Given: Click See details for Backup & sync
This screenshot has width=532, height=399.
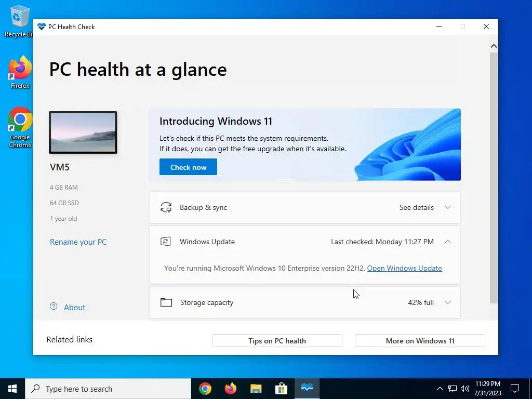Looking at the screenshot, I should coord(416,207).
